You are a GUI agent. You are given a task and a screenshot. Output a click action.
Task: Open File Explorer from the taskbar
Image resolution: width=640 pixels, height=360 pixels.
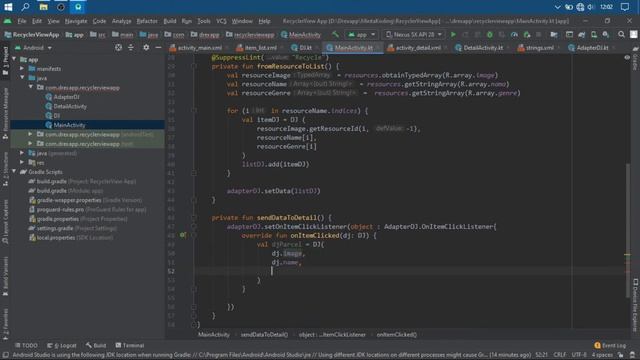click(x=43, y=7)
